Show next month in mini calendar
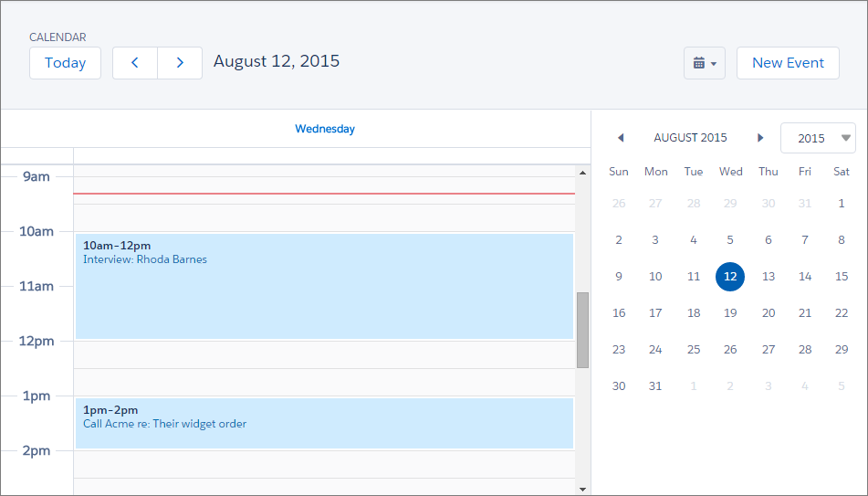This screenshot has width=868, height=496. pos(760,137)
